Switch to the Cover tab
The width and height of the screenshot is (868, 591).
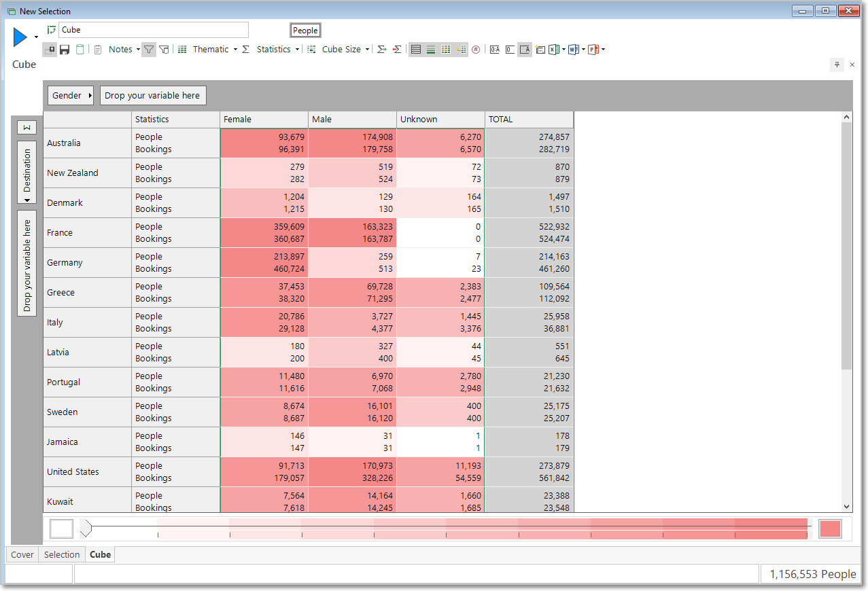(x=22, y=555)
